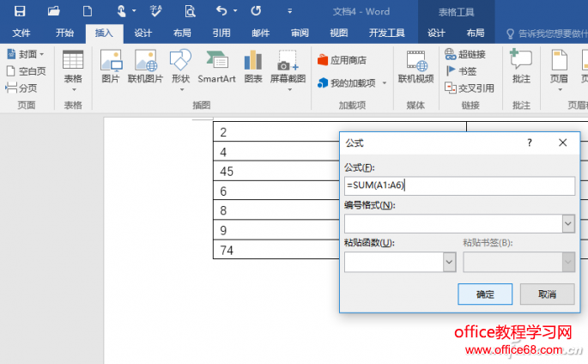Click the 取消 (Cancel) button

click(x=547, y=294)
